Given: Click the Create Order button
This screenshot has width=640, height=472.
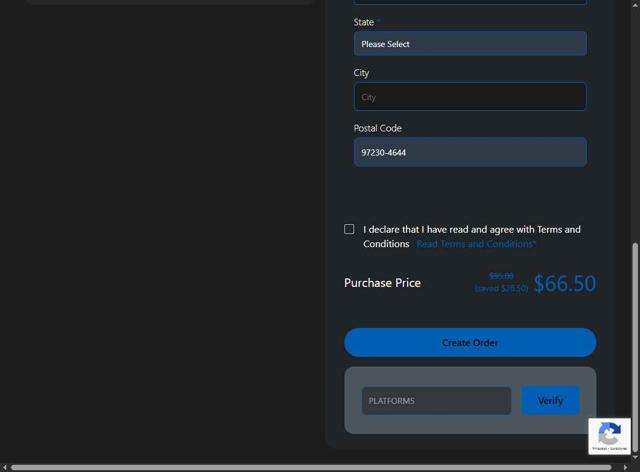Looking at the screenshot, I should (x=470, y=343).
